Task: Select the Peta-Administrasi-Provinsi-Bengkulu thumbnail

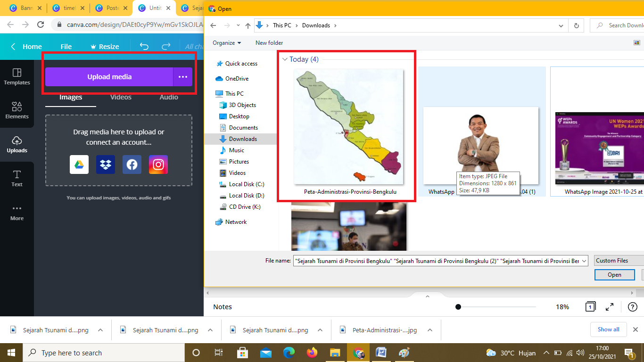Action: coord(348,127)
